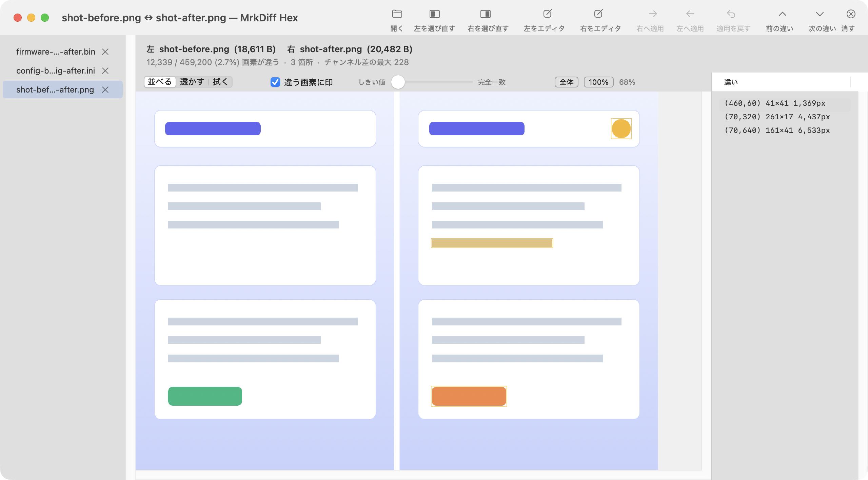Viewport: 868px width, 480px height.
Task: Click 全体 fit-all zoom button
Action: click(x=566, y=82)
